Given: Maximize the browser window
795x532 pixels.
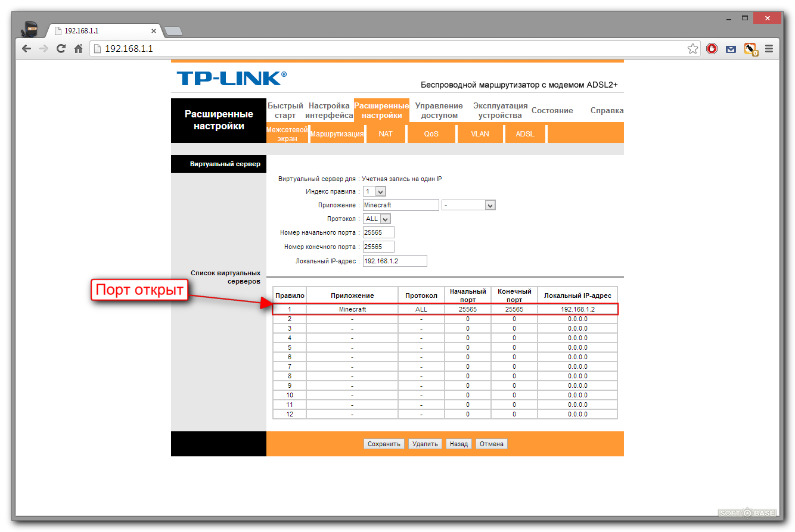Looking at the screenshot, I should click(745, 18).
